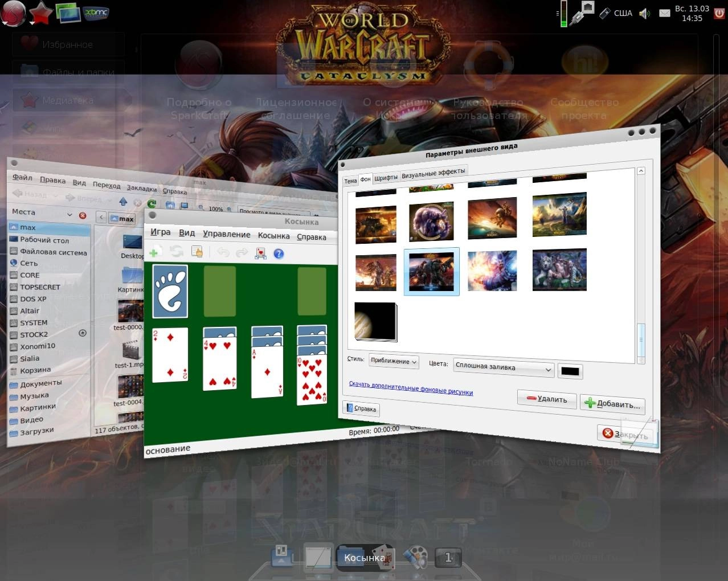The image size is (728, 581).
Task: Open the Переход menu in file manager
Action: pyautogui.click(x=107, y=185)
